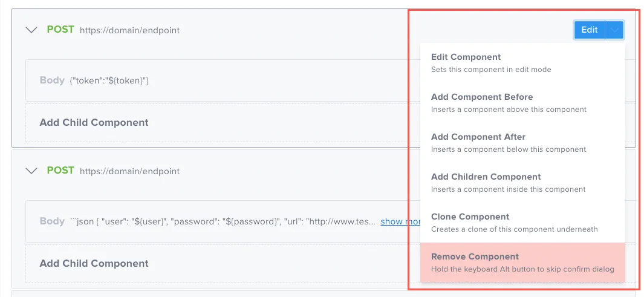Click the second green POST method label
Image resolution: width=644 pixels, height=297 pixels.
(x=60, y=171)
